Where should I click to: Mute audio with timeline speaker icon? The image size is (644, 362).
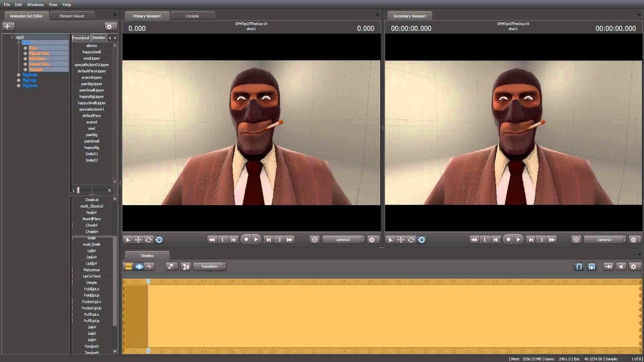point(621,266)
